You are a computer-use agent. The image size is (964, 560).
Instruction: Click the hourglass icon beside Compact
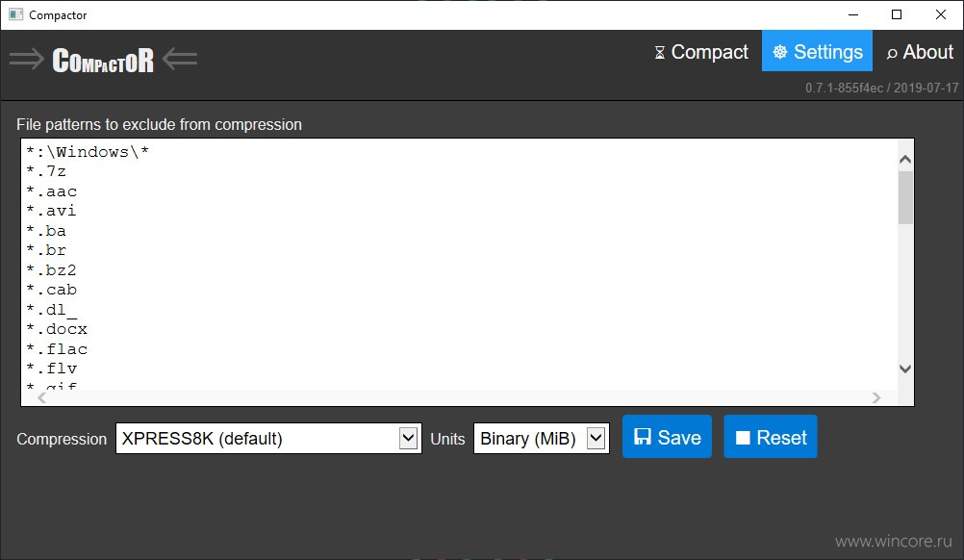coord(660,53)
